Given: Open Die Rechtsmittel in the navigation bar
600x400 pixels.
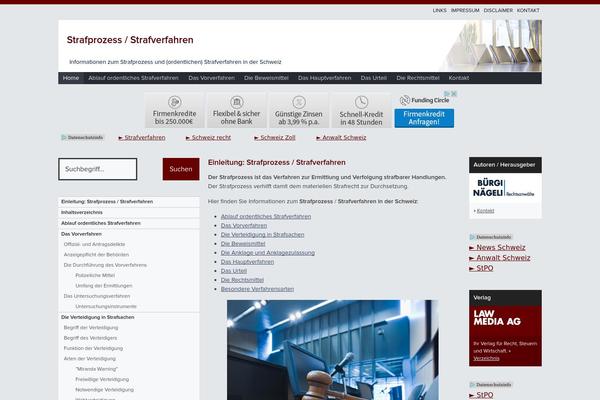Looking at the screenshot, I should click(417, 78).
